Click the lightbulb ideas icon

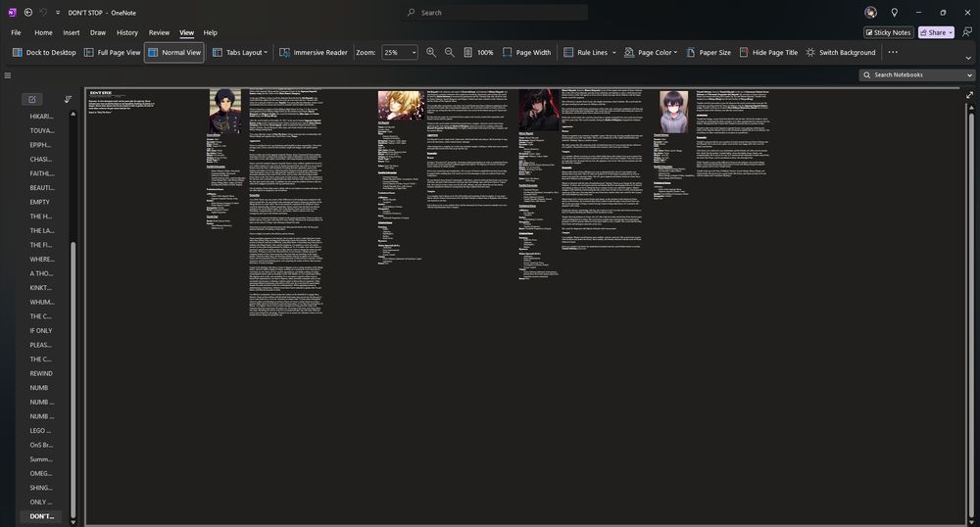(895, 13)
